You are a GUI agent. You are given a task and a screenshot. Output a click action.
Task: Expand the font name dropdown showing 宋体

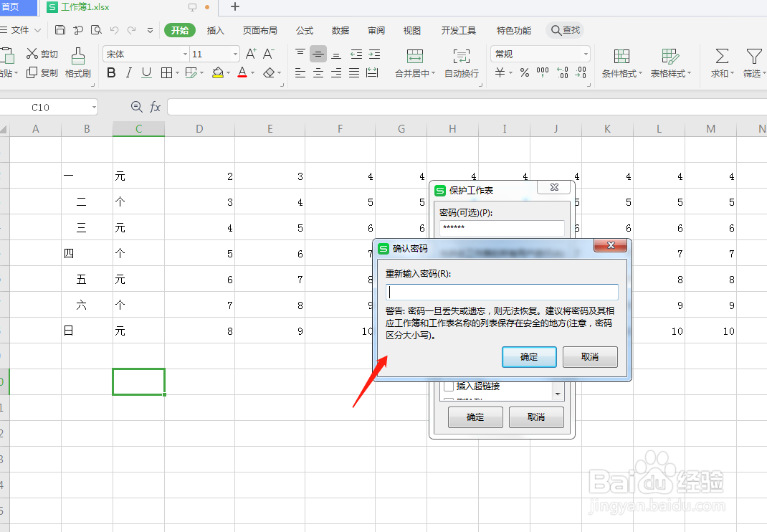(185, 53)
